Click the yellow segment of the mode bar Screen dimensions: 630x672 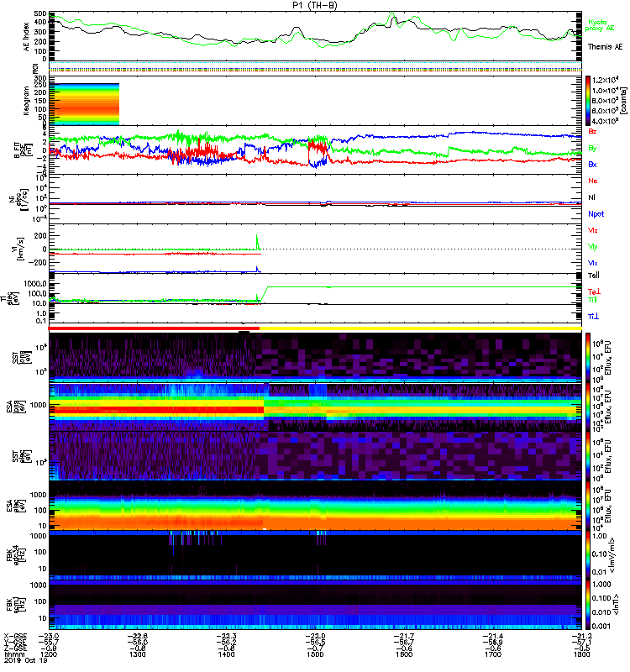point(421,328)
